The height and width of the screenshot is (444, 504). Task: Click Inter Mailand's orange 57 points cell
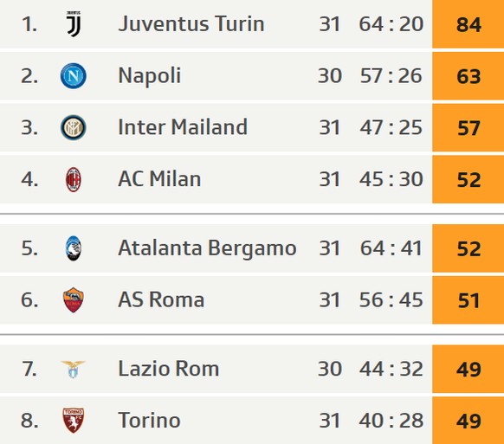pos(468,127)
